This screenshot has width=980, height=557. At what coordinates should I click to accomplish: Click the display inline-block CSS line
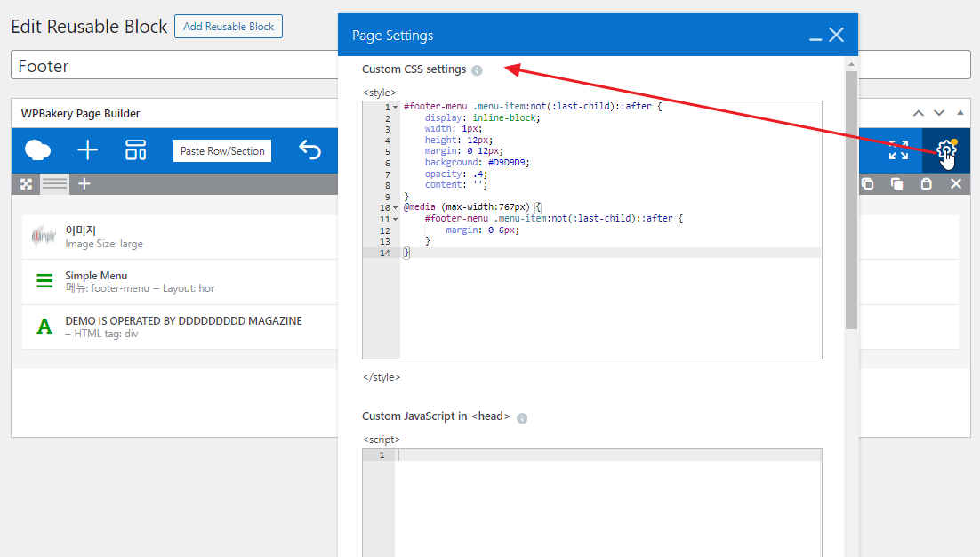[x=483, y=117]
